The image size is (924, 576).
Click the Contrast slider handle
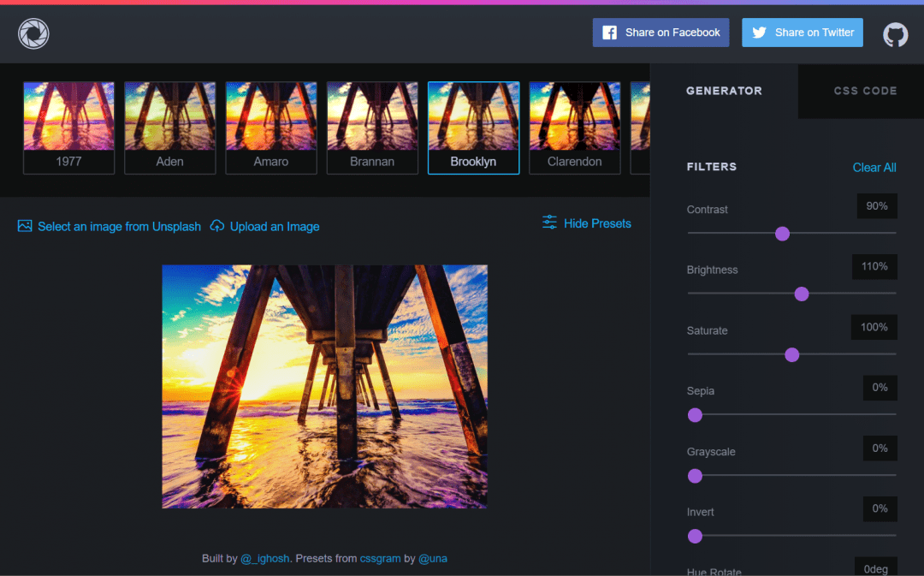coord(782,234)
